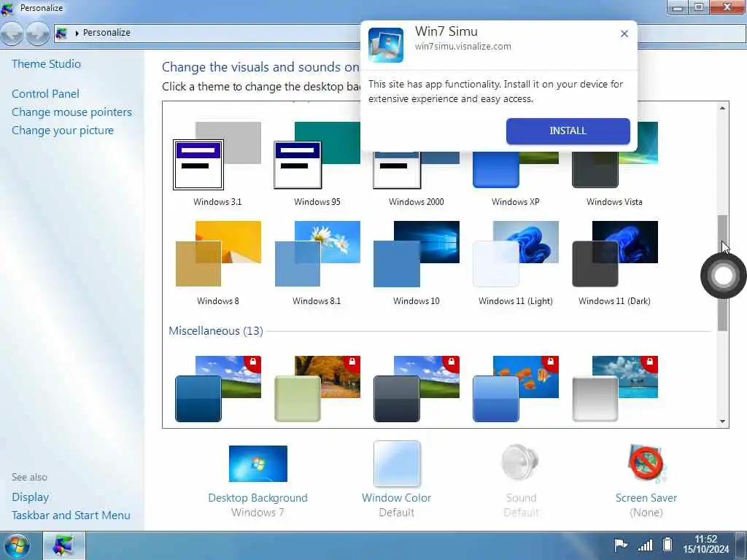This screenshot has height=560, width=747.
Task: Click the Personalize breadcrumb in address bar
Action: pos(107,33)
